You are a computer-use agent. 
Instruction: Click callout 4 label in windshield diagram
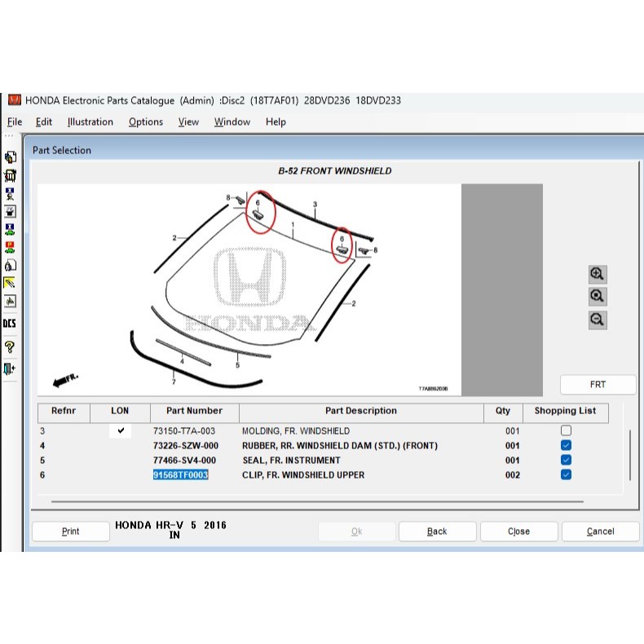182,361
